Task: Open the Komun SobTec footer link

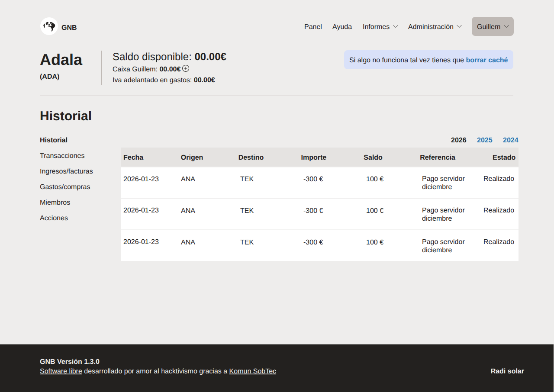Action: click(x=252, y=371)
